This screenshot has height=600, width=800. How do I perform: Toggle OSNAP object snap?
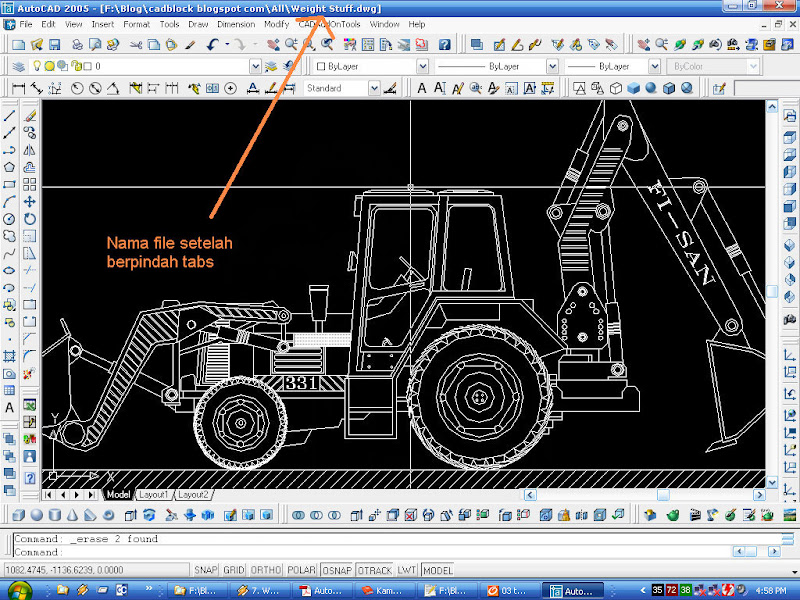(337, 570)
